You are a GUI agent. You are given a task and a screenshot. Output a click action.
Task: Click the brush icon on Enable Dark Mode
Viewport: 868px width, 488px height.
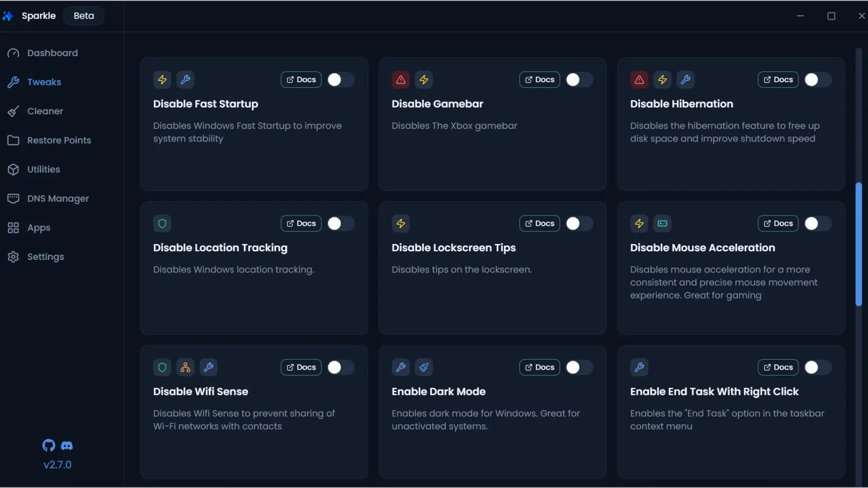pos(424,367)
